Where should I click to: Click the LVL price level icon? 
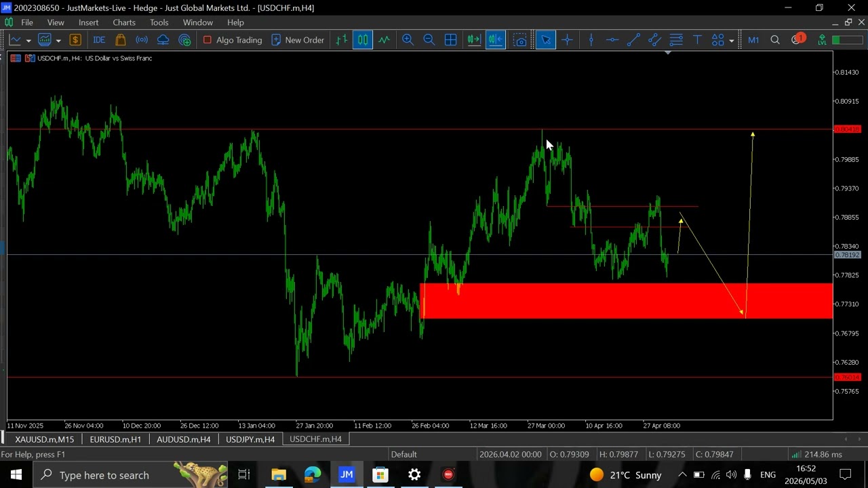coord(822,40)
